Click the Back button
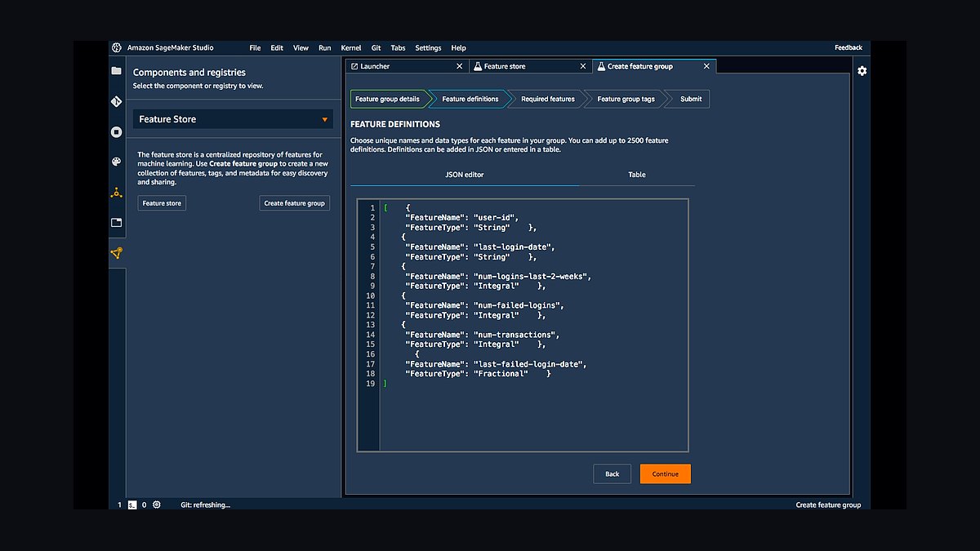Viewport: 980px width, 551px height. [612, 474]
